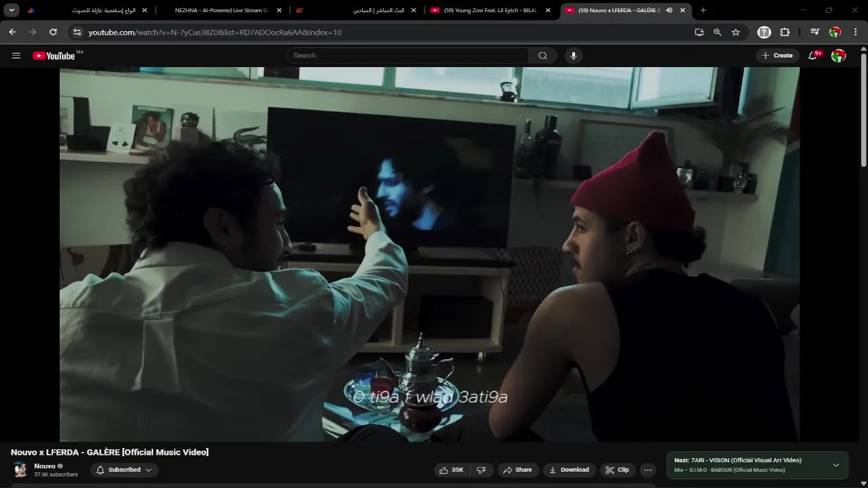Dislike the GALÈRE video

pos(481,470)
